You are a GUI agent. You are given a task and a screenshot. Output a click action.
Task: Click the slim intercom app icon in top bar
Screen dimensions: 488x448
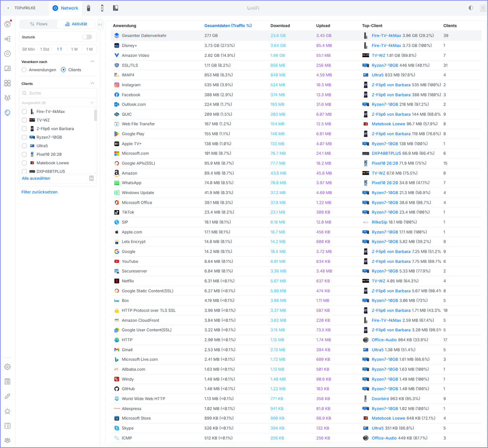102,8
